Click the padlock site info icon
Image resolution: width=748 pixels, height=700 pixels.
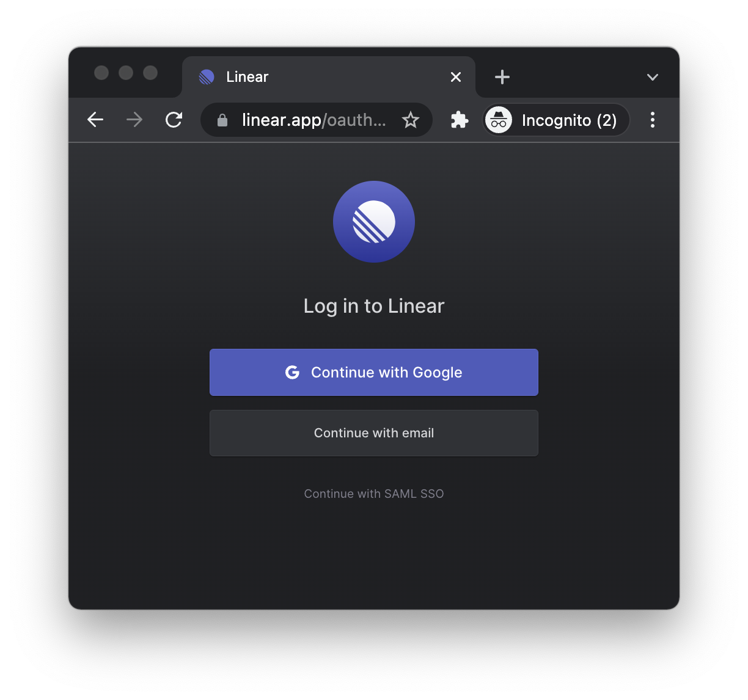222,120
